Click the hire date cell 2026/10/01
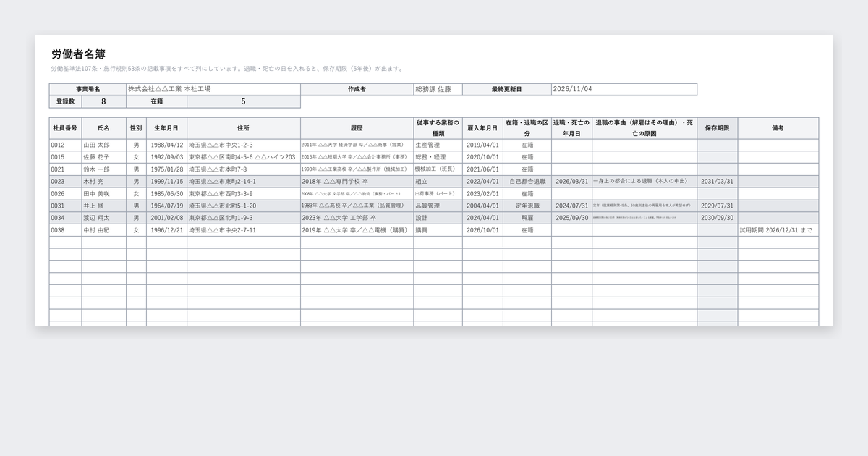This screenshot has width=868, height=456. 482,230
